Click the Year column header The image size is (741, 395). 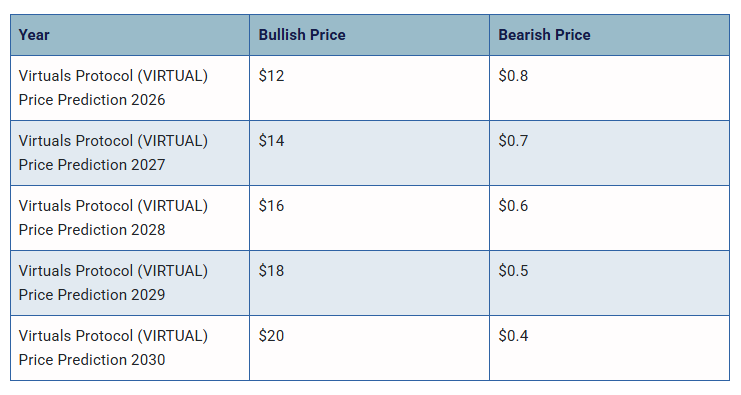click(130, 35)
